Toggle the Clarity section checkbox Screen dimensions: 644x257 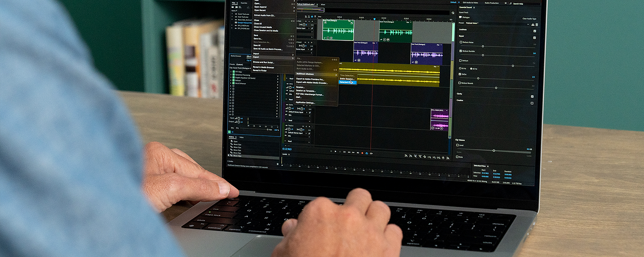[532, 96]
